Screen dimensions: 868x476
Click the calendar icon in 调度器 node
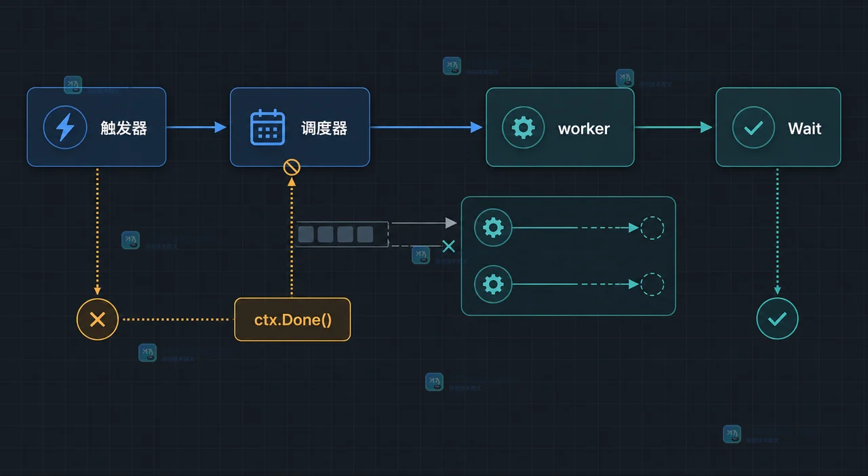268,127
